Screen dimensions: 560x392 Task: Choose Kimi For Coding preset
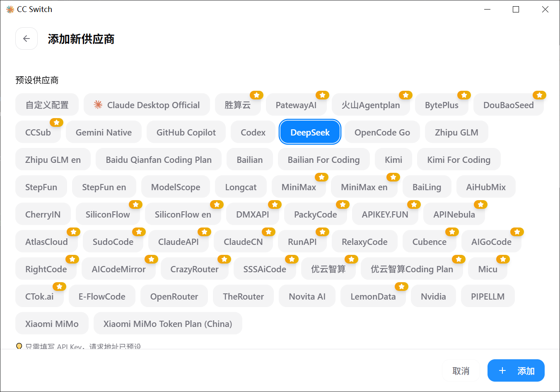click(x=459, y=160)
